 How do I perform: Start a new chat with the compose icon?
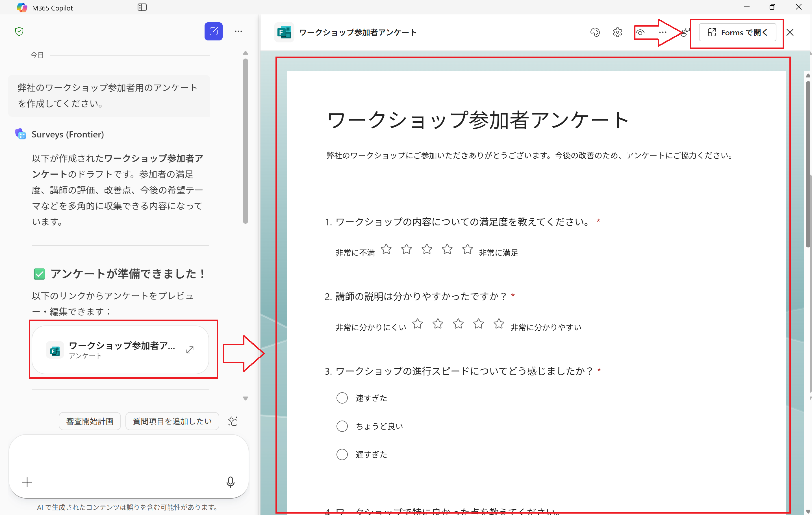[213, 31]
